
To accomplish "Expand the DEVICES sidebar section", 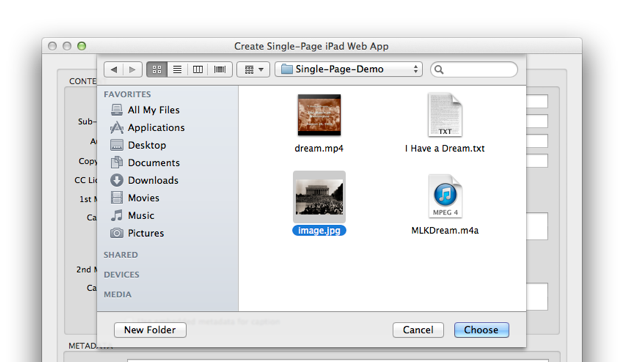I will [x=121, y=274].
